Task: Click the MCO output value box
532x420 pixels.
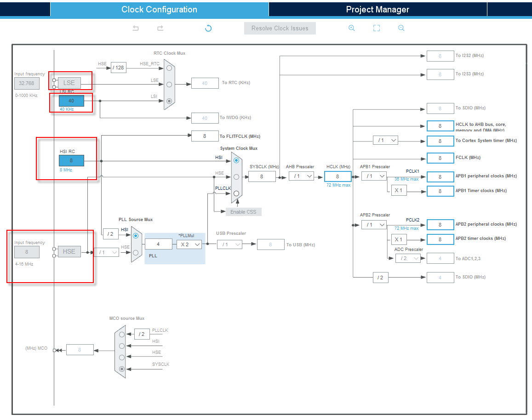Action: (x=80, y=350)
